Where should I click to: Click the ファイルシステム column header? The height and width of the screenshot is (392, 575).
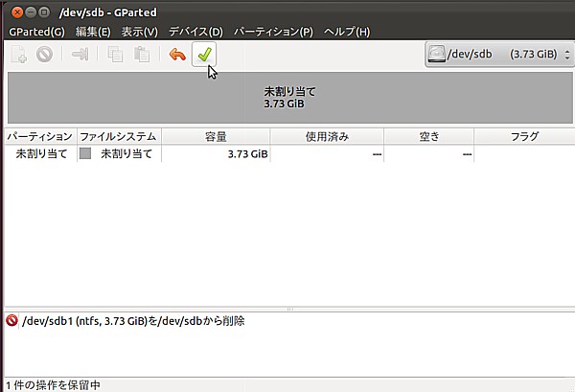pyautogui.click(x=119, y=136)
